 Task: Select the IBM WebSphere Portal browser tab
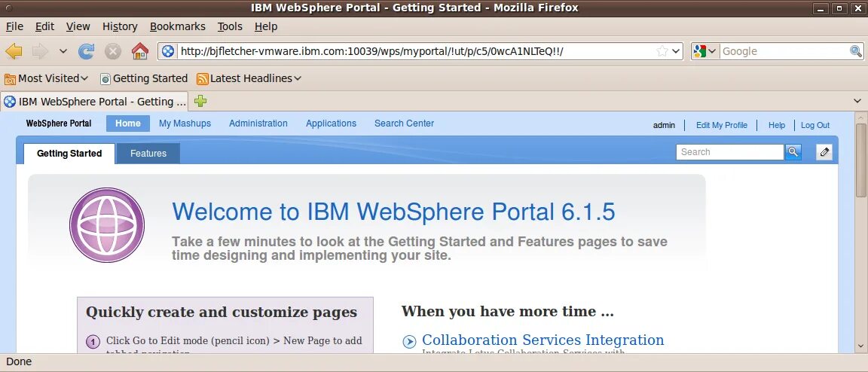coord(95,102)
